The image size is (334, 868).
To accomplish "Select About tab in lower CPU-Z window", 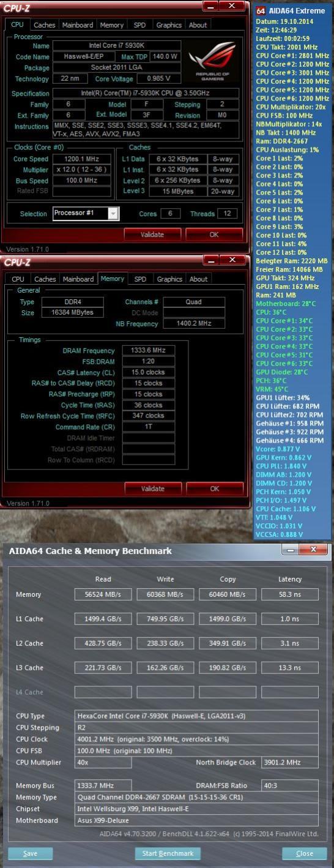I will (x=198, y=279).
